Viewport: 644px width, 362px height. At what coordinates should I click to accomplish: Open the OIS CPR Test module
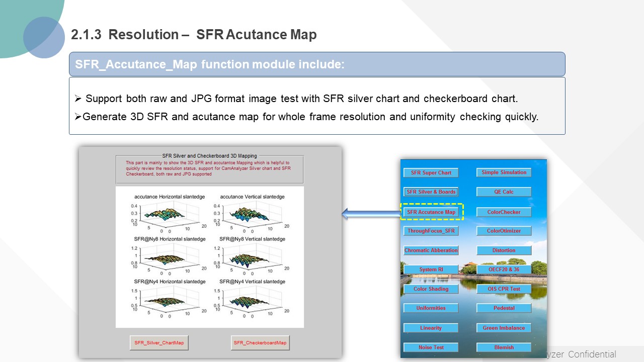[504, 289]
